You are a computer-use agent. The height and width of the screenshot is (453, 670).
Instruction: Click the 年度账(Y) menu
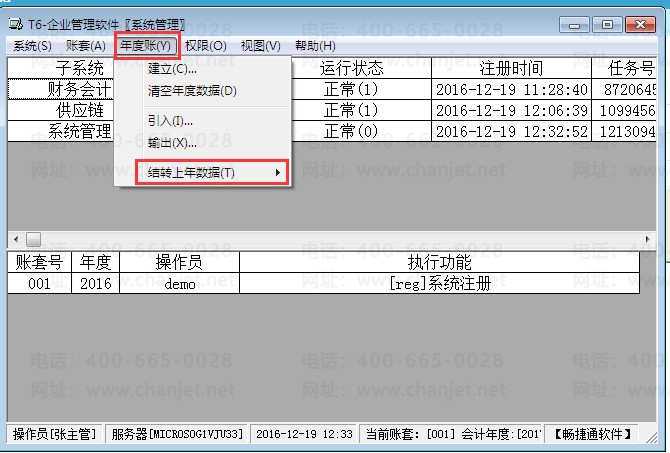tap(146, 45)
